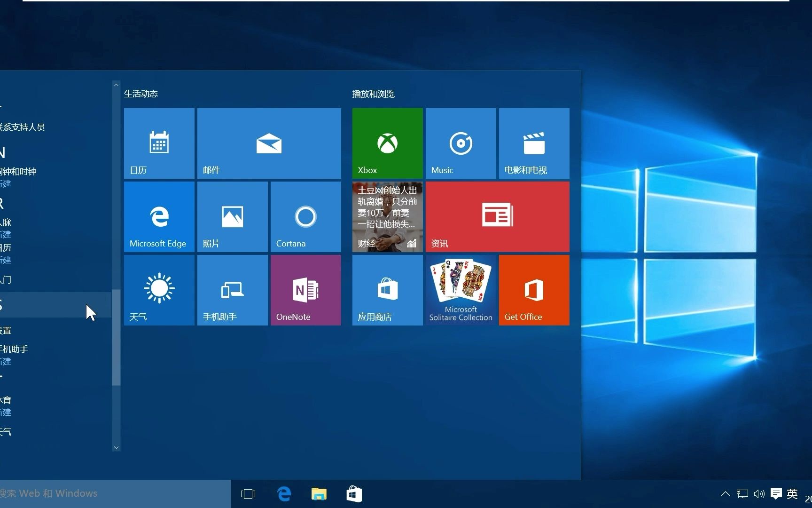812x508 pixels.
Task: Launch Microsoft Edge from its tile
Action: (158, 216)
